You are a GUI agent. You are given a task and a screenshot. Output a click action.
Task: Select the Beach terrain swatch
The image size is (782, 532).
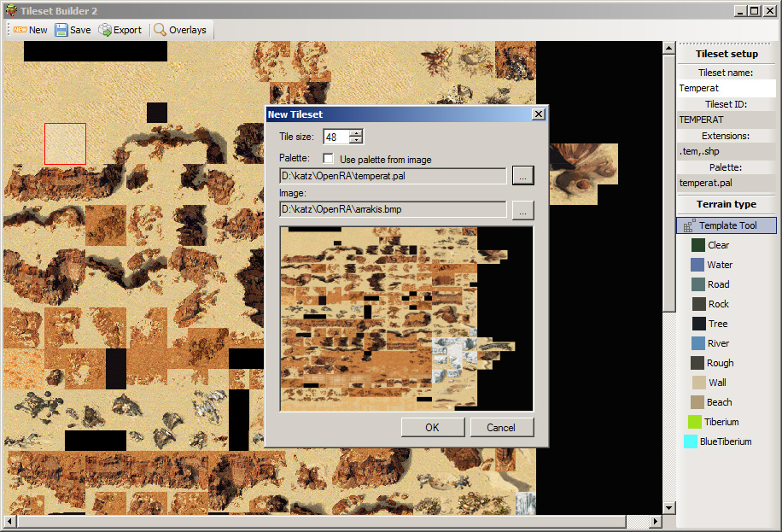coord(697,402)
